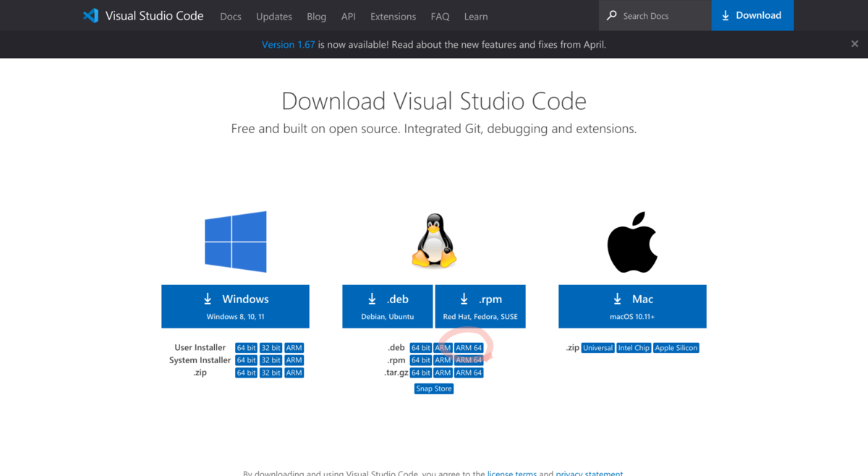Screen dimensions: 868x476
Task: Download the .rpm Red Hat package
Action: coord(480,306)
